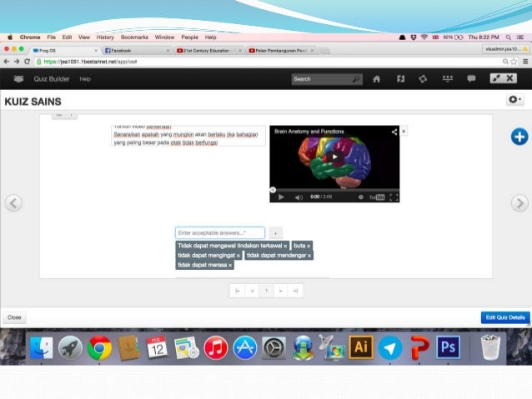Click the Frog OS logo icon
Viewport: 532px width, 399px height.
18,79
